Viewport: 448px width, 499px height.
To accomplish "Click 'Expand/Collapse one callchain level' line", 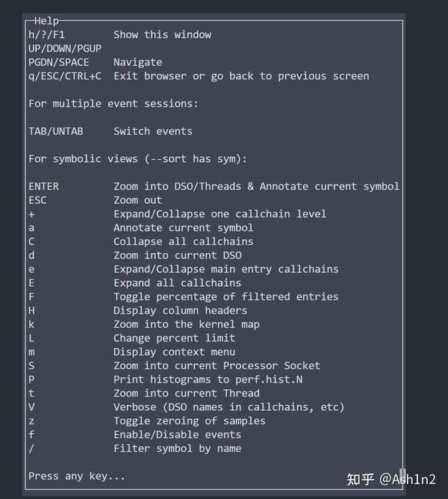I will 220,214.
